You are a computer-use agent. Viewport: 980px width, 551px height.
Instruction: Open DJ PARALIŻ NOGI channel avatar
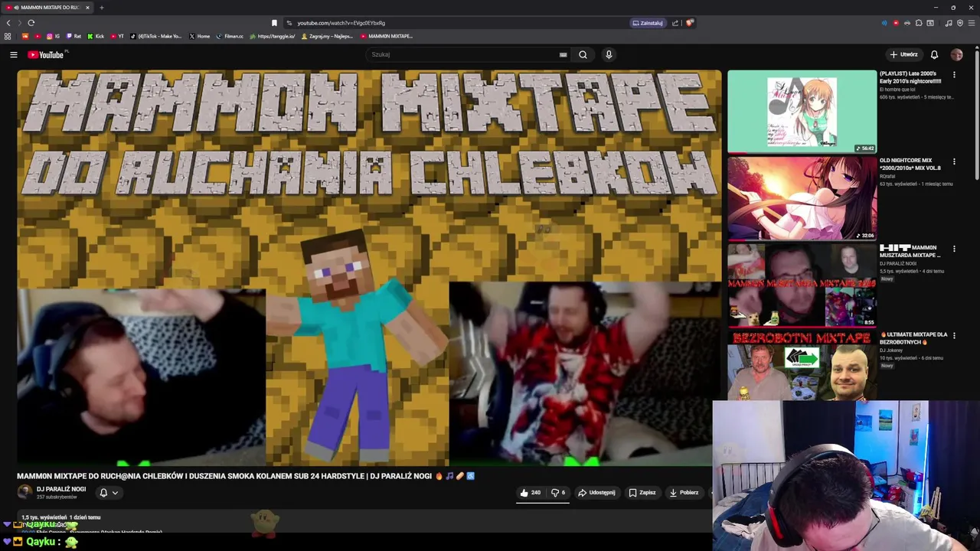[25, 492]
